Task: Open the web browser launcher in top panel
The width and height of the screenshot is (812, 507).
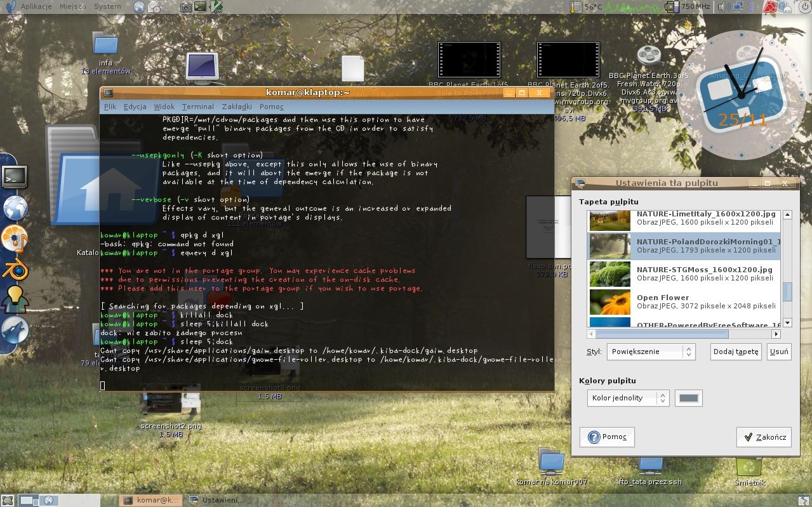Action: tap(139, 7)
